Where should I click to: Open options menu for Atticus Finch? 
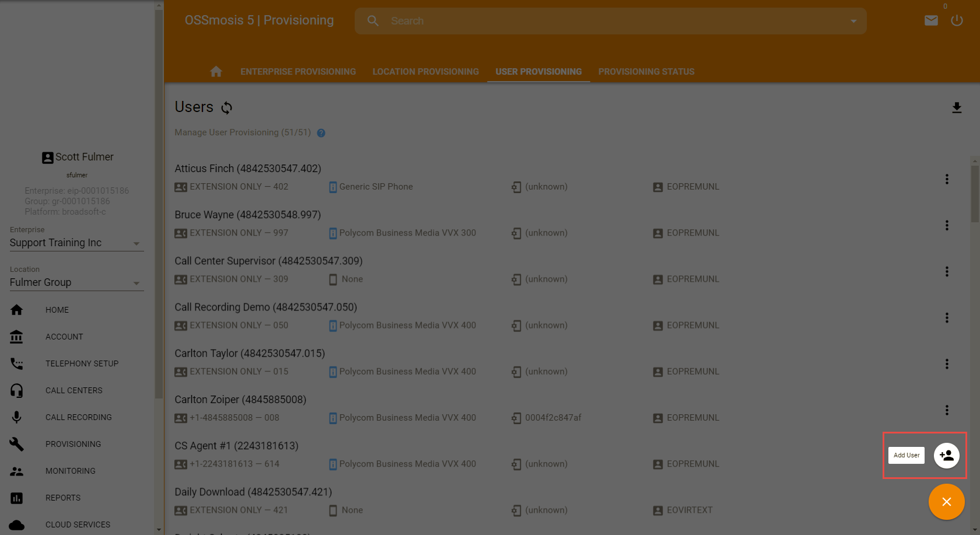(947, 179)
